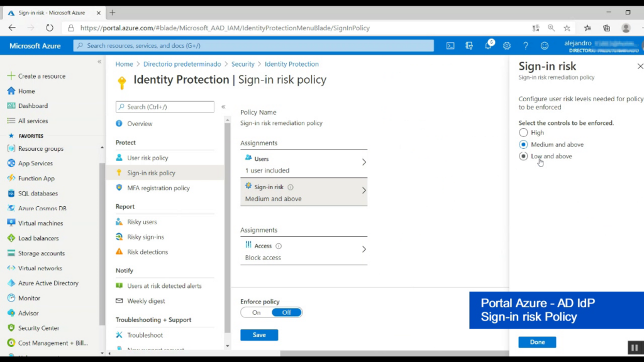Click the Resource groups icon in sidebar
This screenshot has width=644, height=362.
11,148
